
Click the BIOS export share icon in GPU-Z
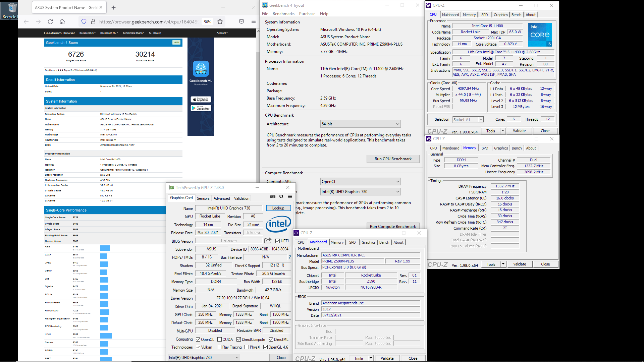coord(268,241)
